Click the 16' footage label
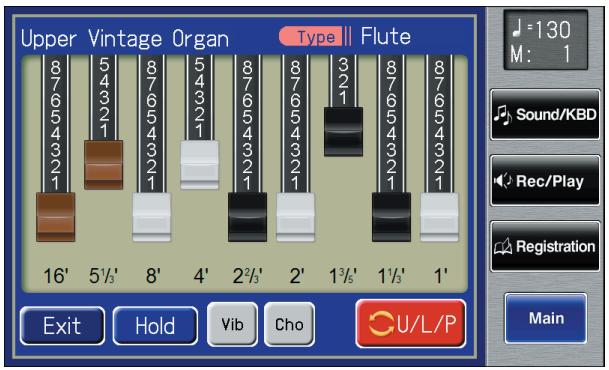The height and width of the screenshot is (370, 609). (56, 276)
